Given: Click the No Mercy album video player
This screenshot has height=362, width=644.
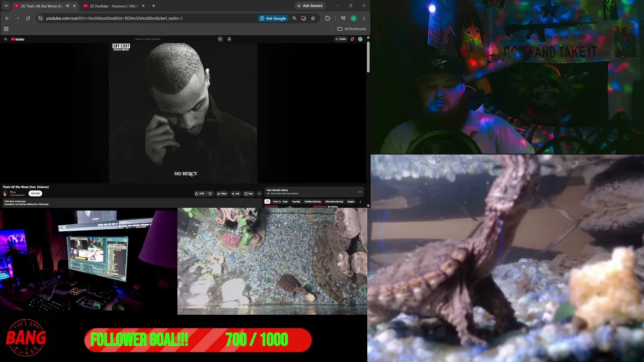Looking at the screenshot, I should [x=183, y=113].
